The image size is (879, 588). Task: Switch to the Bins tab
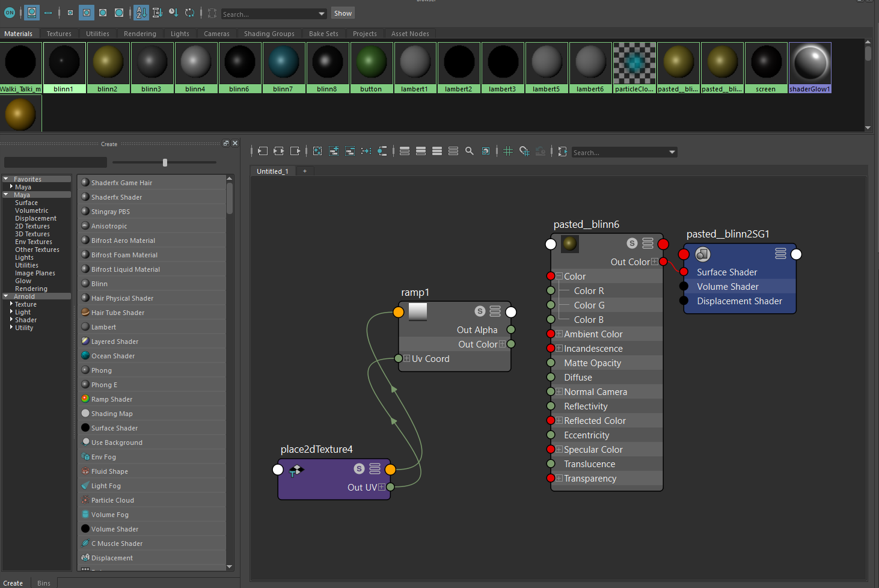pos(44,583)
